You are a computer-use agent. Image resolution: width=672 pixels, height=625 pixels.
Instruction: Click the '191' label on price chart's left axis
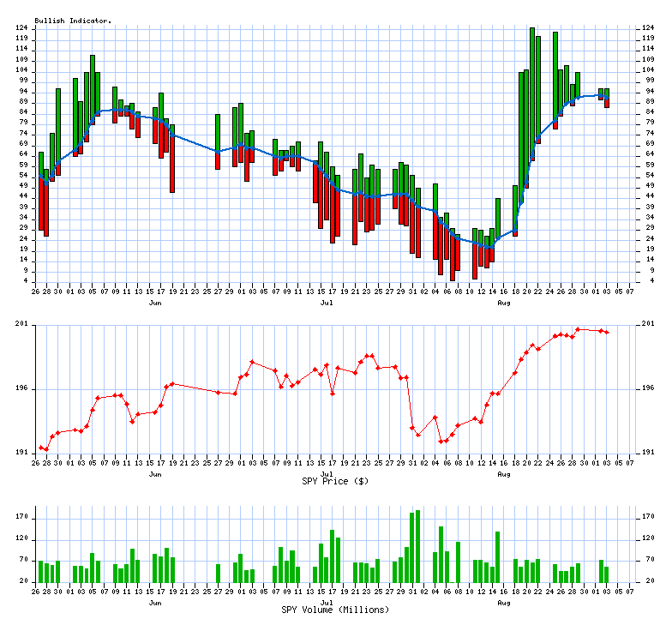pos(23,453)
